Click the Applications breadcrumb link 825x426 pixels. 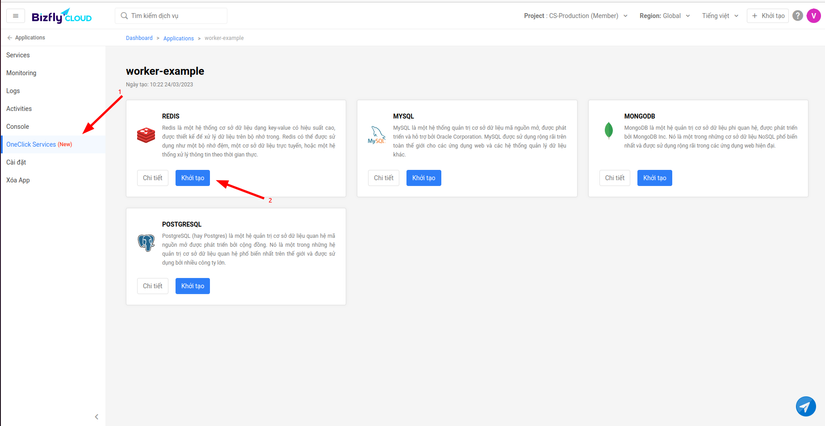point(178,38)
